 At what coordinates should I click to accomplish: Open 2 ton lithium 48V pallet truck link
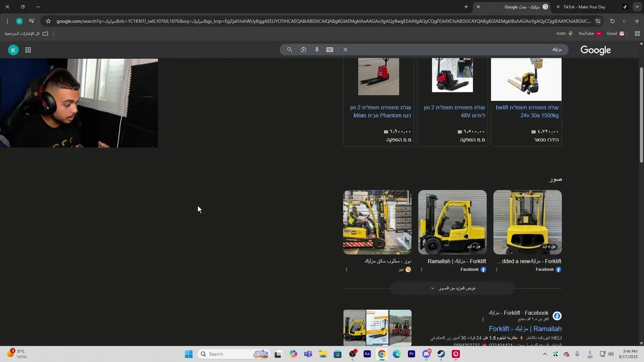pyautogui.click(x=454, y=112)
